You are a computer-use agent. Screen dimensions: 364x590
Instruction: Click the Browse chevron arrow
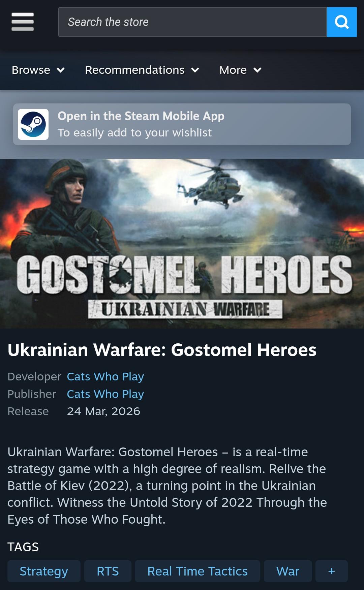(61, 70)
